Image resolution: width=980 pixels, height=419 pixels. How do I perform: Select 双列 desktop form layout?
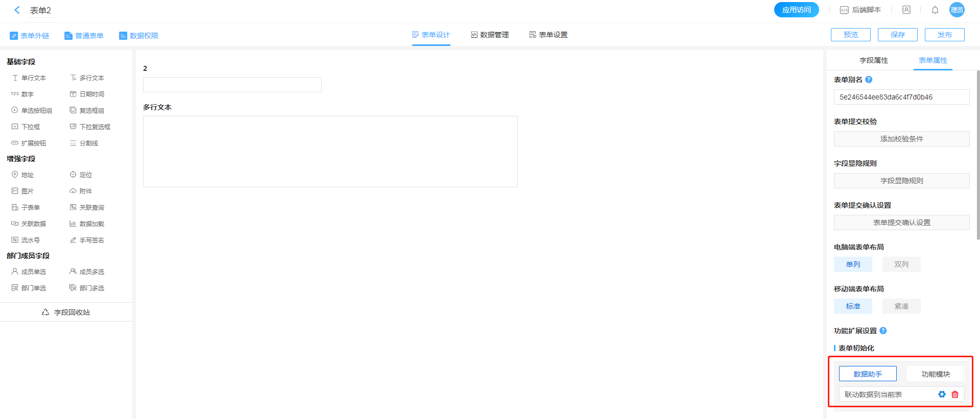tap(901, 264)
